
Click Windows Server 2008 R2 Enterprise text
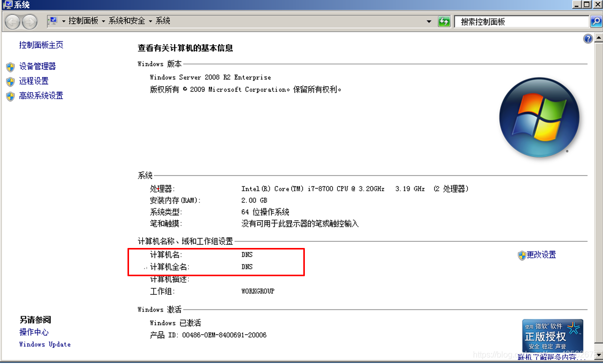coord(210,78)
